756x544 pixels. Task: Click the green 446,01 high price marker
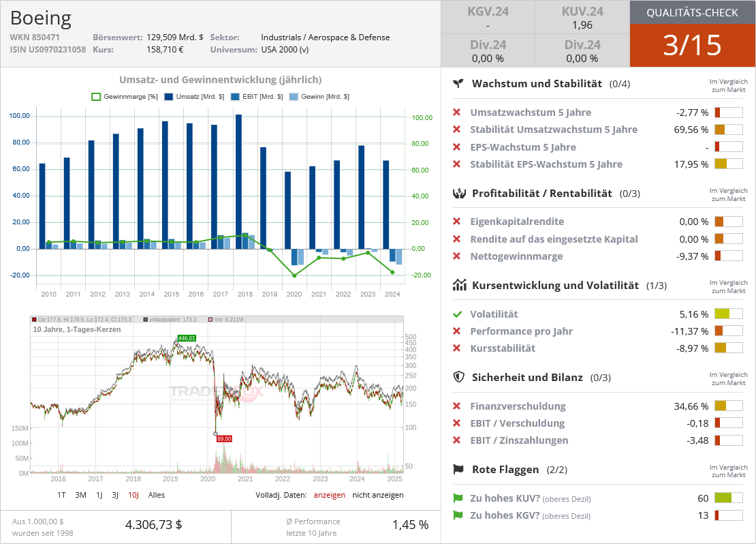(187, 338)
